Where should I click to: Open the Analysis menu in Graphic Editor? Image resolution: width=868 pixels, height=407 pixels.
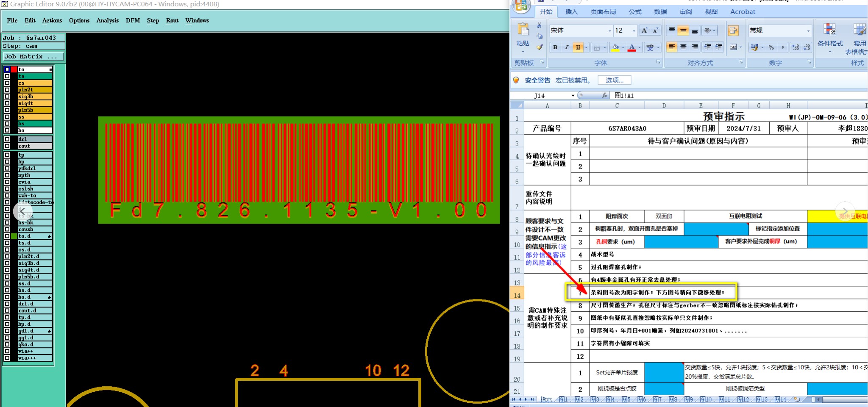click(108, 20)
